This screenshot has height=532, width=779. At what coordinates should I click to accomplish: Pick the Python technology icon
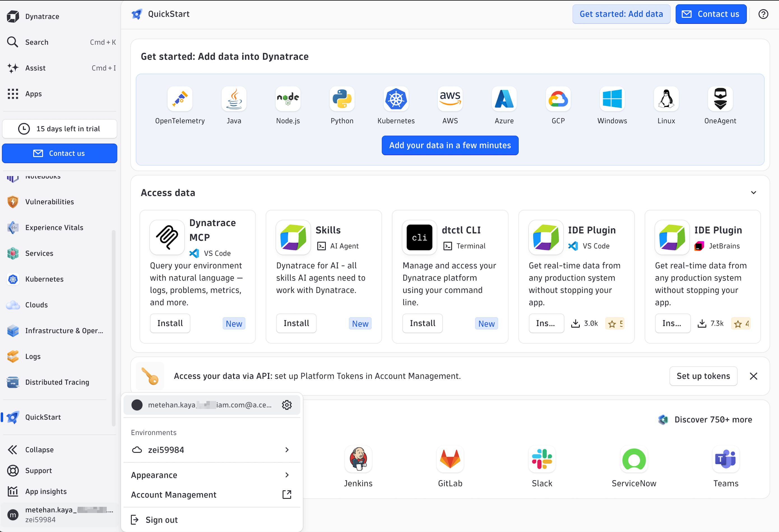342,99
